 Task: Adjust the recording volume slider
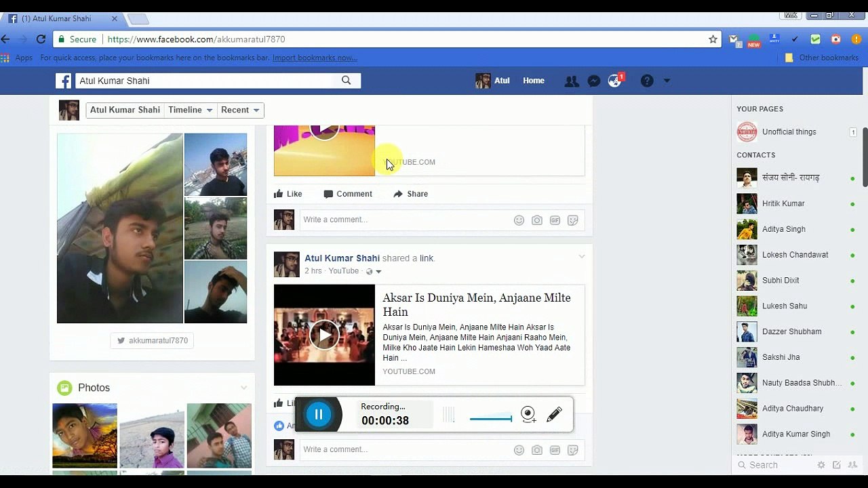click(491, 418)
